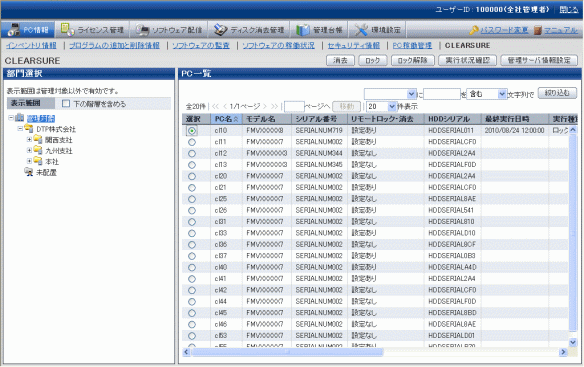Click the 未配置 user icon

pos(29,172)
